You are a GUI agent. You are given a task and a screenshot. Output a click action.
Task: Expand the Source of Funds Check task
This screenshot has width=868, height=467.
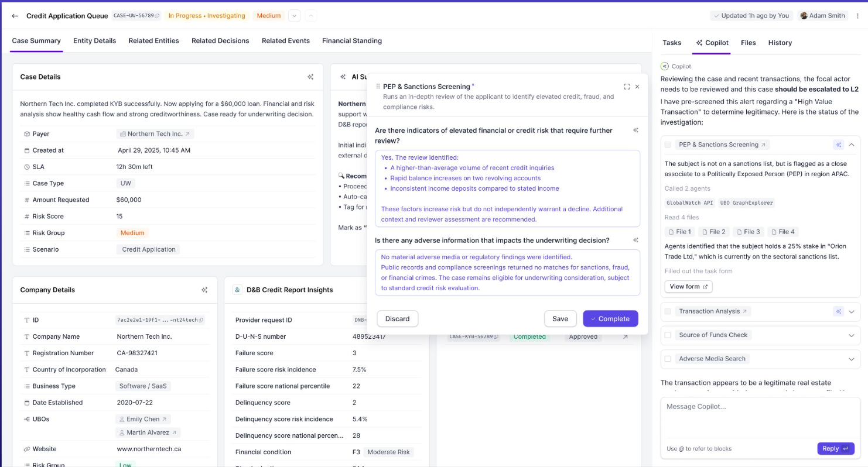point(852,335)
